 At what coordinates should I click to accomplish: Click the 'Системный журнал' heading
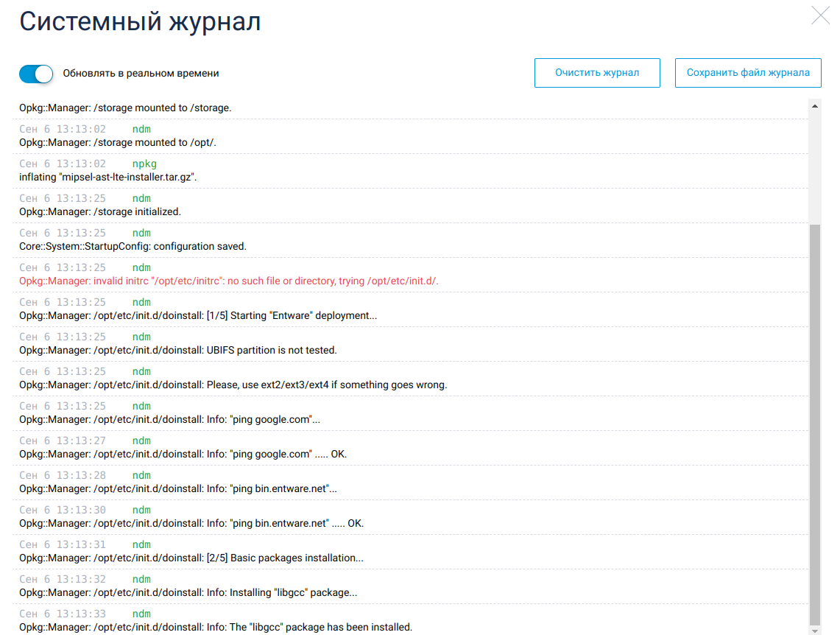[140, 22]
